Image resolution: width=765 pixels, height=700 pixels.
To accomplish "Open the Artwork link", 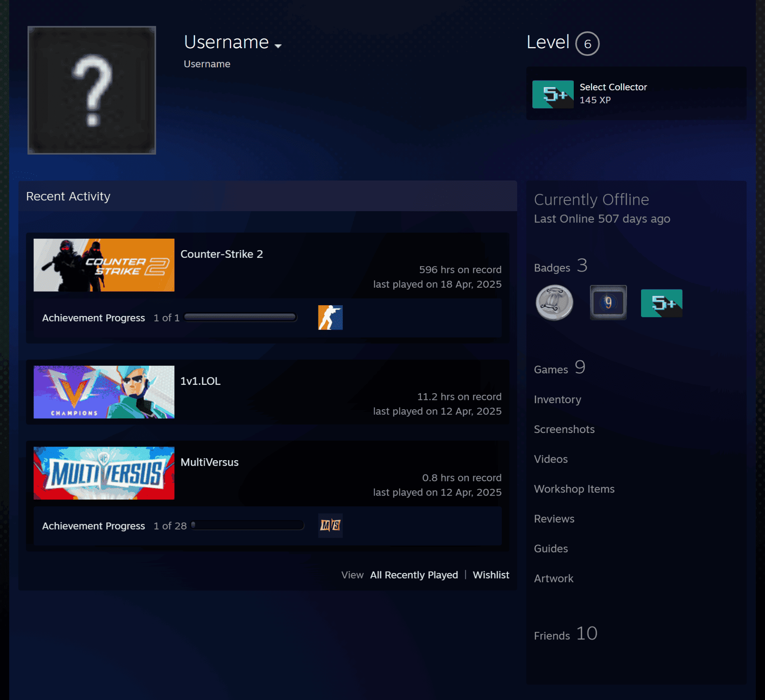I will pos(553,578).
